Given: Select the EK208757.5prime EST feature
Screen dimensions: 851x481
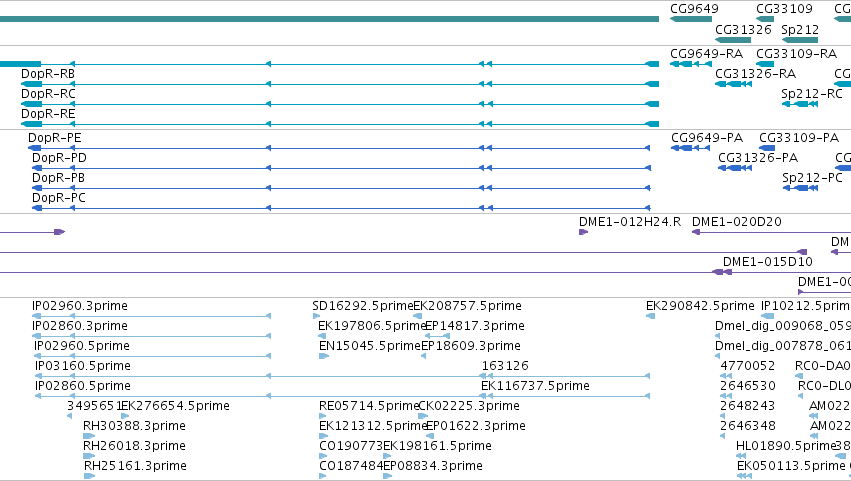Looking at the screenshot, I should tap(417, 315).
